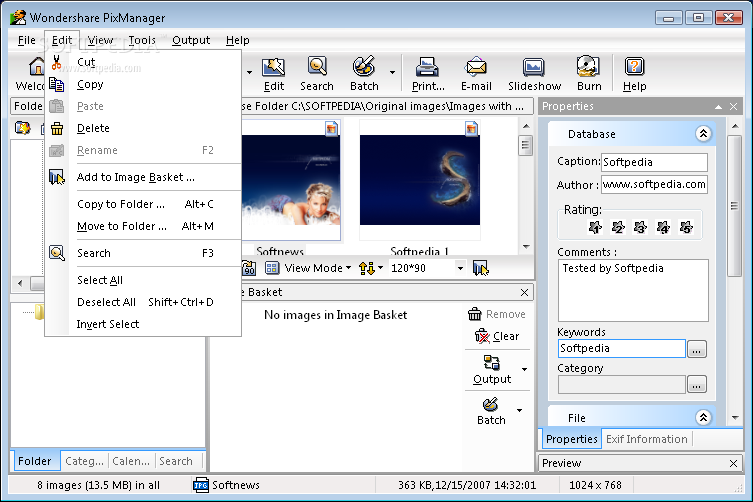The height and width of the screenshot is (502, 753).
Task: Browse categories with the ellipsis button
Action: pos(697,384)
